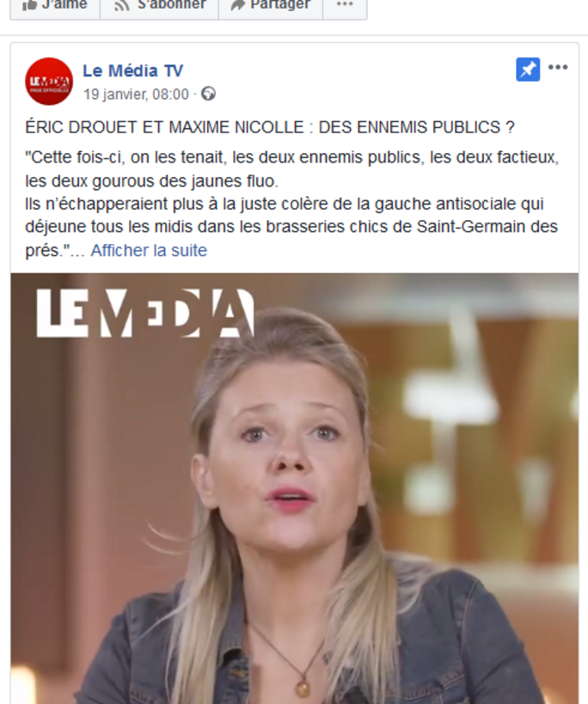Click the ÉRIC DROUET ET MAXIME NICOLLE headline
The image size is (588, 704).
point(270,127)
